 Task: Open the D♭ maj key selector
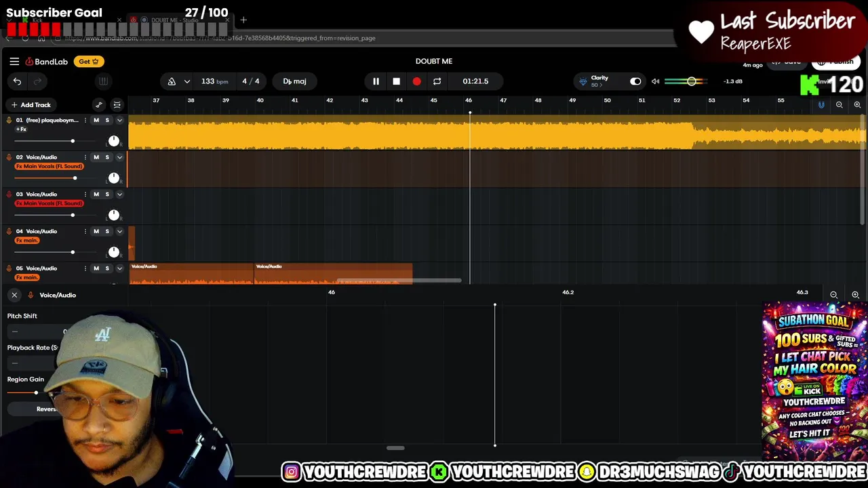[294, 81]
